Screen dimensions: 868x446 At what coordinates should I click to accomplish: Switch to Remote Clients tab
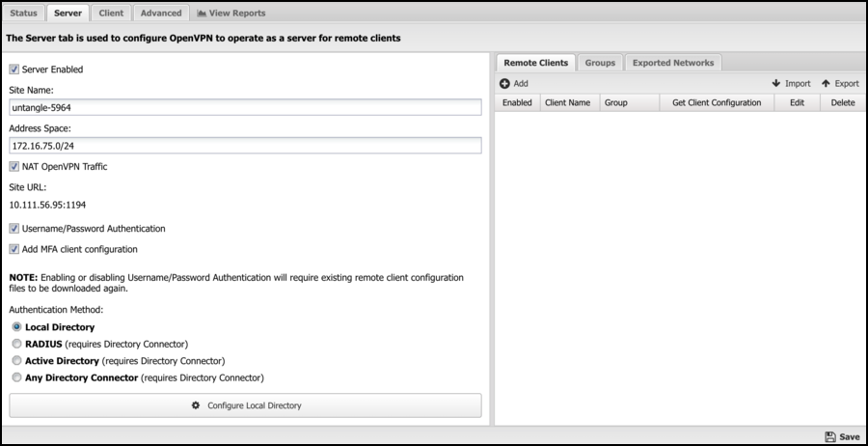[536, 63]
